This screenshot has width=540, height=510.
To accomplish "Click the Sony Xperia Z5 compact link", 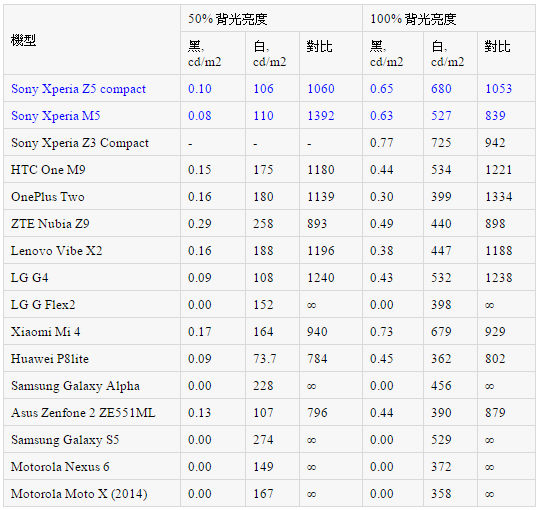I will (79, 89).
